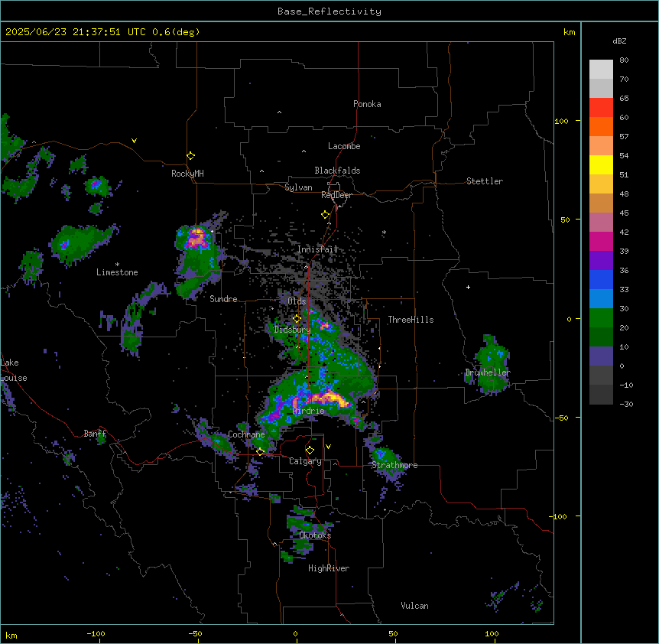Select the magenta 39-42 dBZ legend swatch

point(601,241)
